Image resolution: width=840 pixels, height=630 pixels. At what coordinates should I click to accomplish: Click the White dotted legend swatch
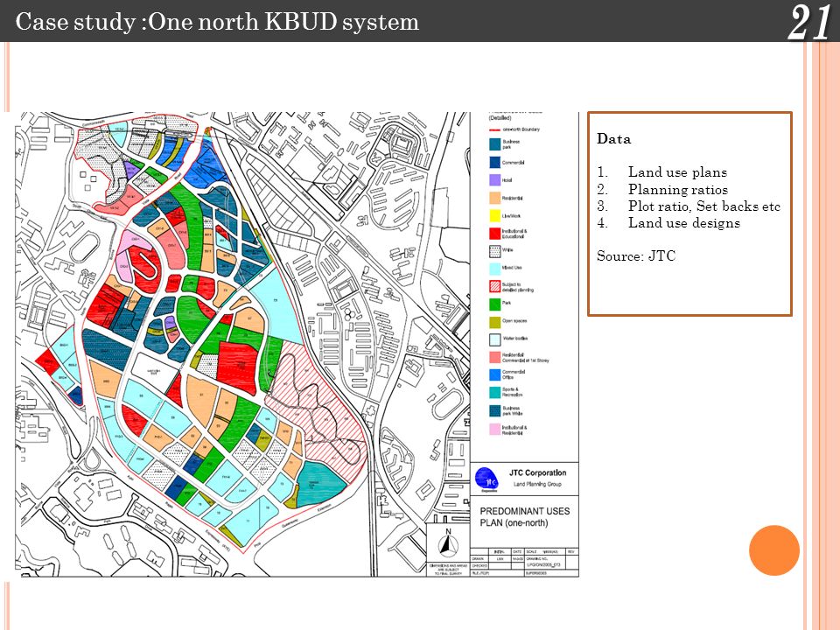pos(494,251)
